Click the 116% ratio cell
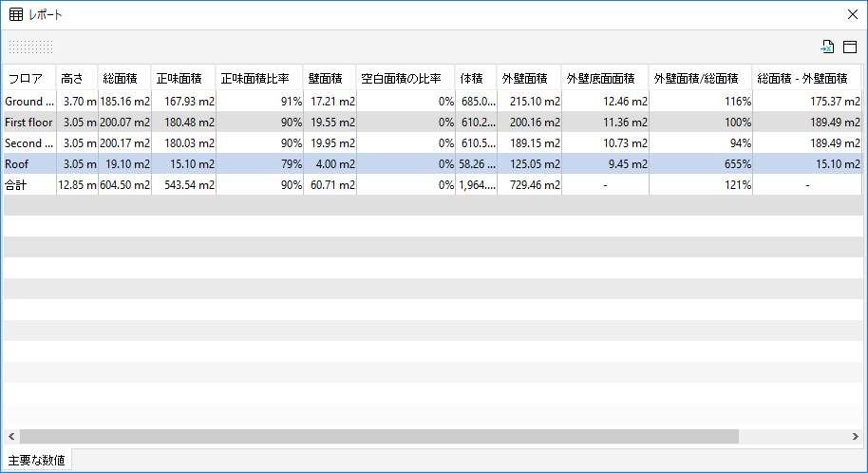The image size is (868, 473). 701,102
